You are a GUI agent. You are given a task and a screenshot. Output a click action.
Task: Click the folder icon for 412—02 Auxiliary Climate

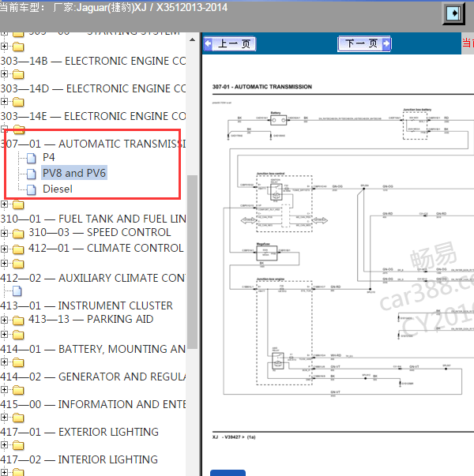point(18,264)
